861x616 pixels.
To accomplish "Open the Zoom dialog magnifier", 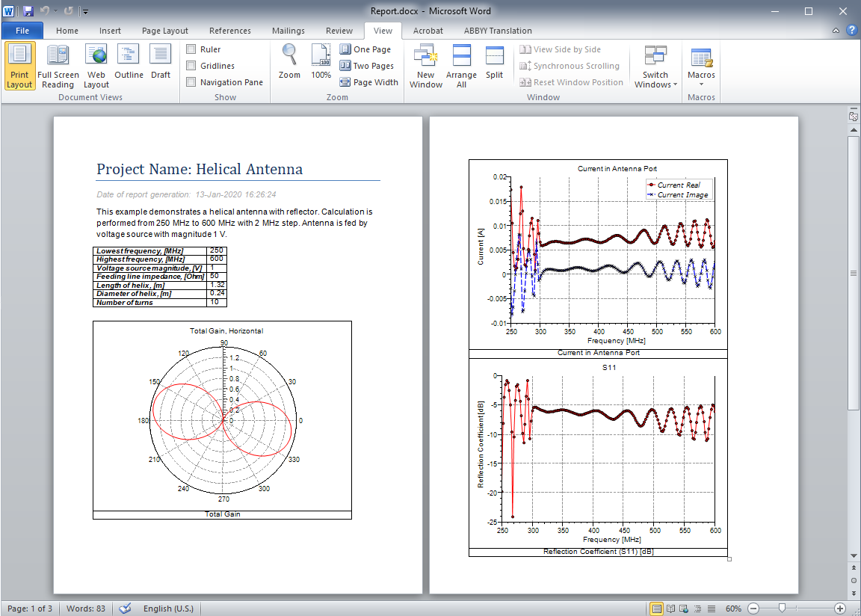I will click(289, 61).
